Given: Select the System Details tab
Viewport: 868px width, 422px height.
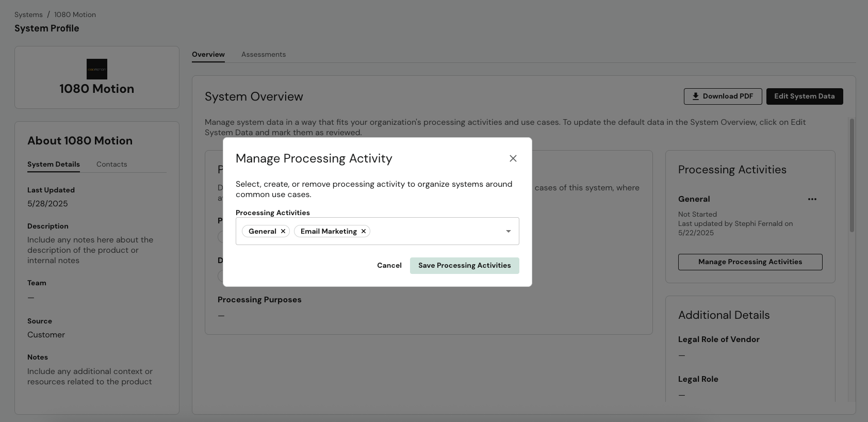Looking at the screenshot, I should pos(54,164).
